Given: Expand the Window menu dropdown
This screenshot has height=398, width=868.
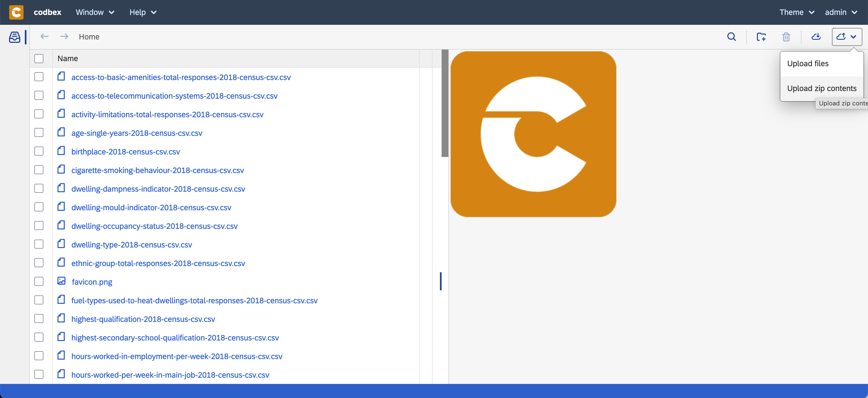Looking at the screenshot, I should point(95,12).
